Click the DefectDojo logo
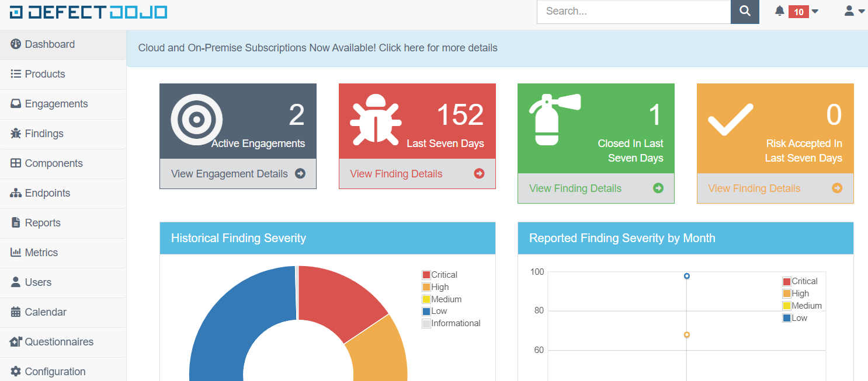 coord(88,12)
